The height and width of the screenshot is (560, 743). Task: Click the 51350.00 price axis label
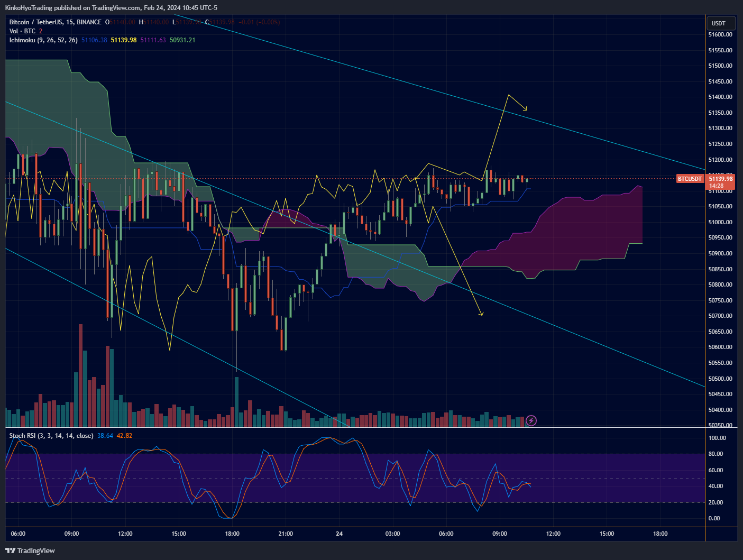tap(720, 113)
